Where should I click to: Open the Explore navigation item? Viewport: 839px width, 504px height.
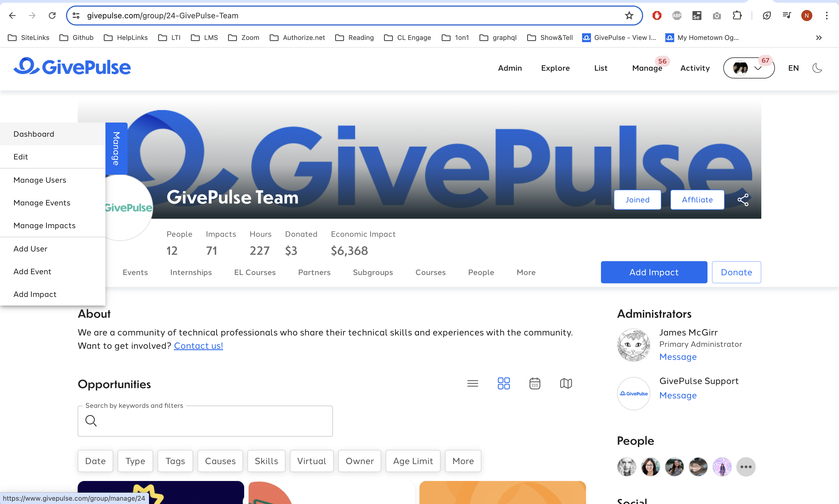[x=555, y=68]
